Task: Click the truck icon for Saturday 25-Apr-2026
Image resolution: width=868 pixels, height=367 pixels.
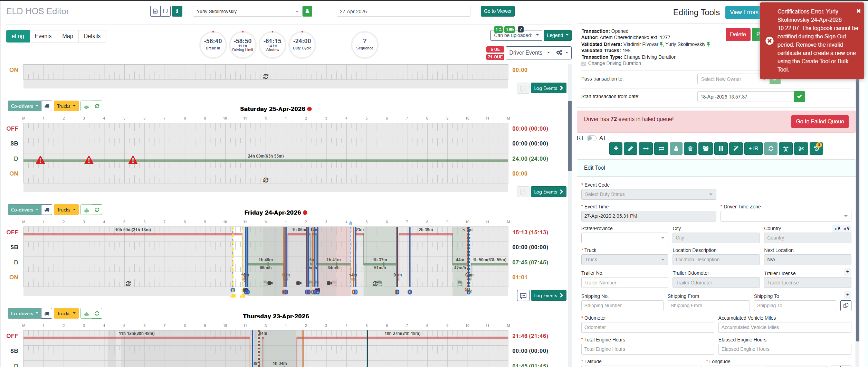Action: pos(47,106)
